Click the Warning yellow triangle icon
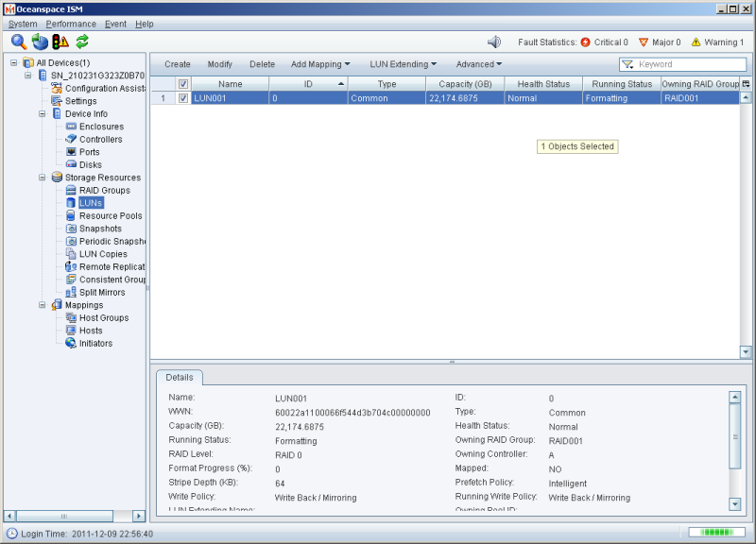The image size is (756, 544). [x=696, y=42]
